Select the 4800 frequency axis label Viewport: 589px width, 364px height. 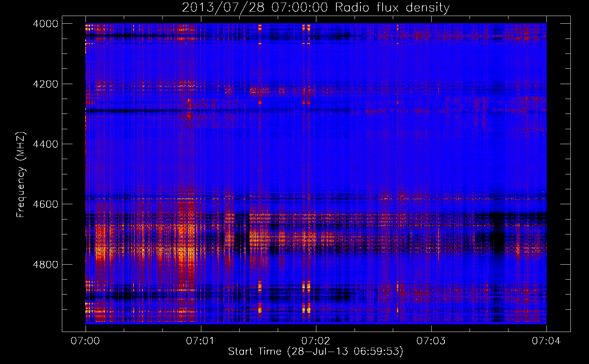tap(46, 265)
